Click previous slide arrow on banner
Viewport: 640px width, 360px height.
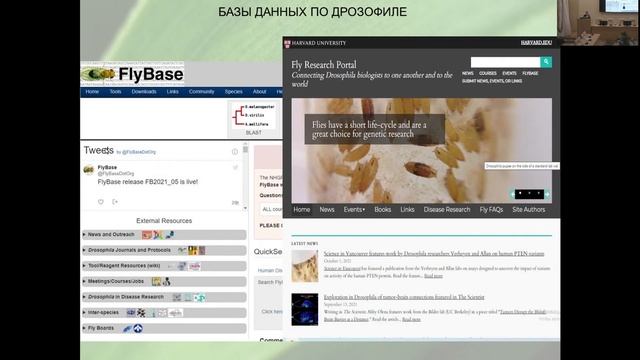pos(512,195)
